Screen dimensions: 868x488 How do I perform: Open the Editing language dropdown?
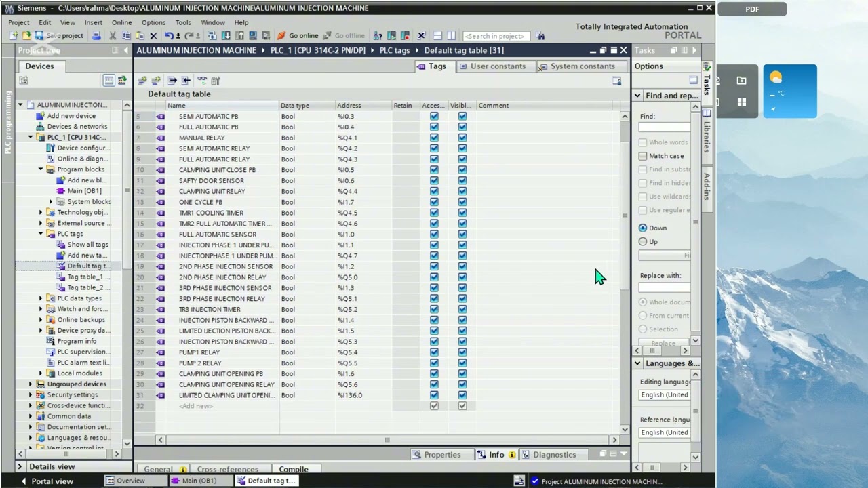(x=665, y=395)
